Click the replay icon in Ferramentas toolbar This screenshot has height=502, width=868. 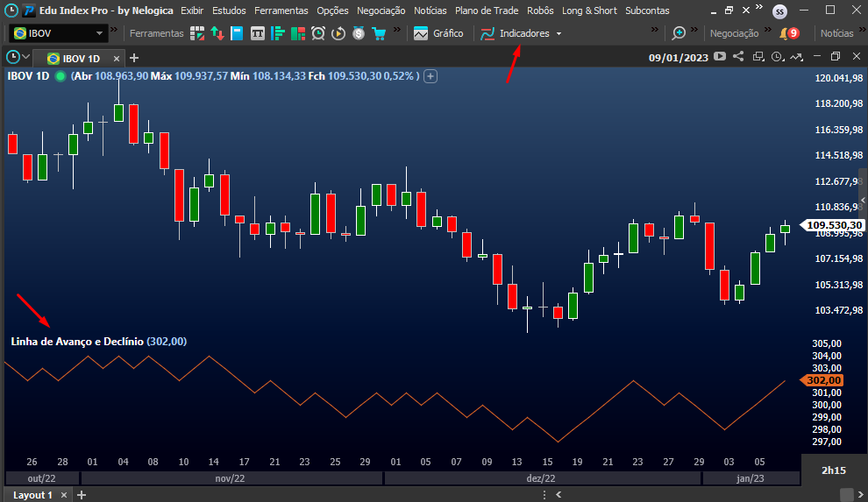pos(338,33)
